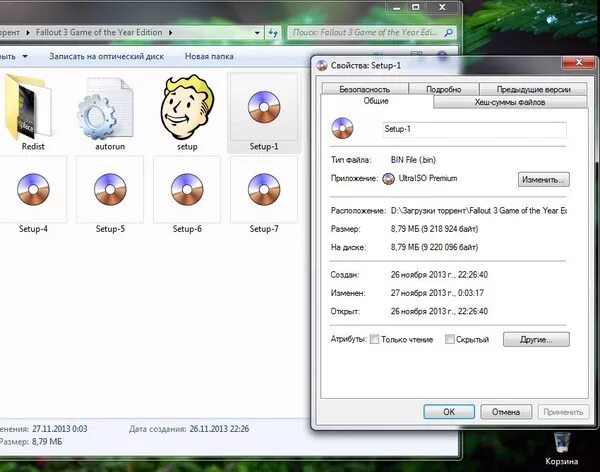This screenshot has width=600, height=472.
Task: Refresh the Explorer address bar
Action: point(273,33)
